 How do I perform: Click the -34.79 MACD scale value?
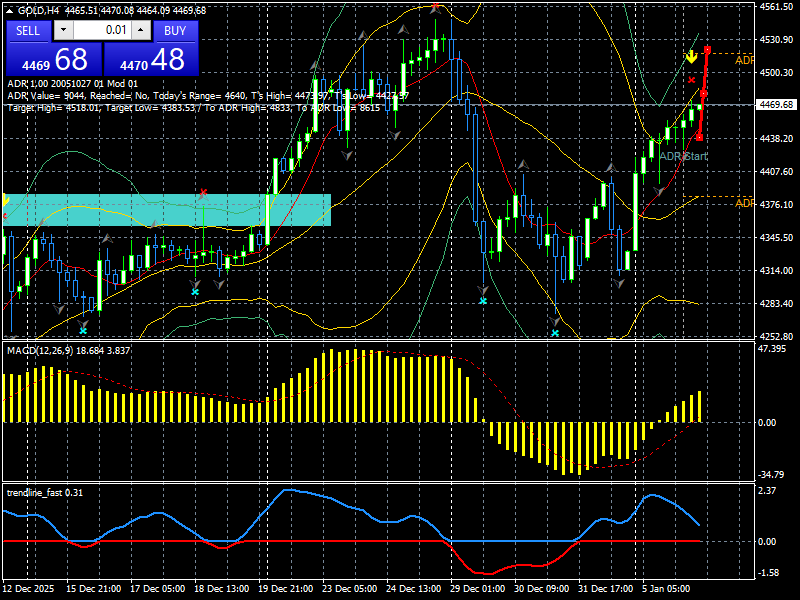coord(771,474)
